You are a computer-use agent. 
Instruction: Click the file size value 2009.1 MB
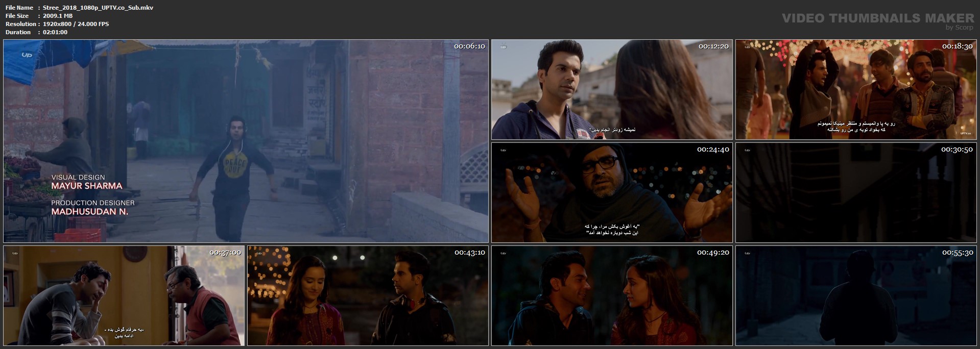[58, 16]
